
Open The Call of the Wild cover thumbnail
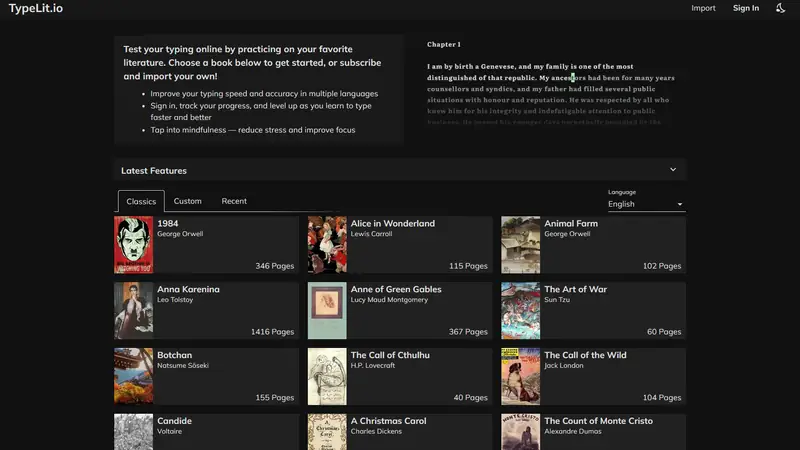(x=520, y=377)
